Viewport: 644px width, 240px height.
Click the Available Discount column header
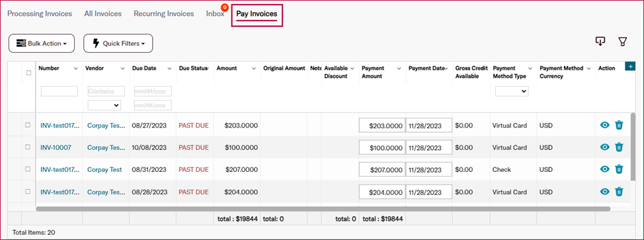coord(335,72)
